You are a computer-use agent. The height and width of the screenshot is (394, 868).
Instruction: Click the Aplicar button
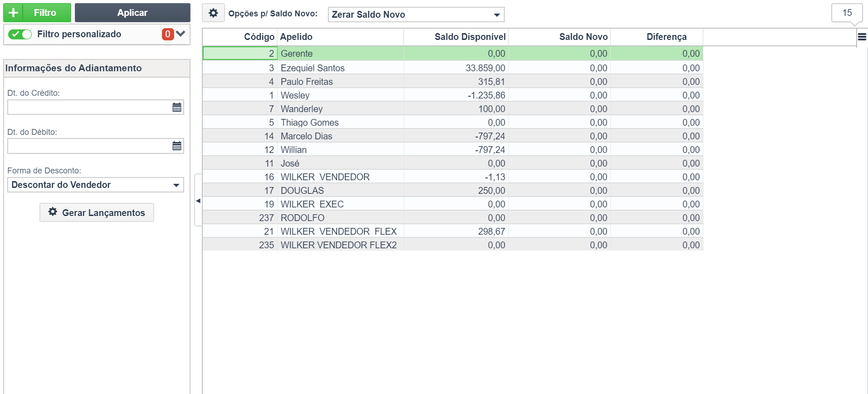[x=132, y=13]
